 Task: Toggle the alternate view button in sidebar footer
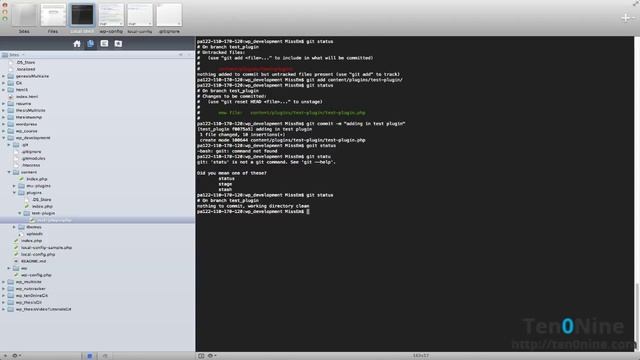(x=104, y=356)
